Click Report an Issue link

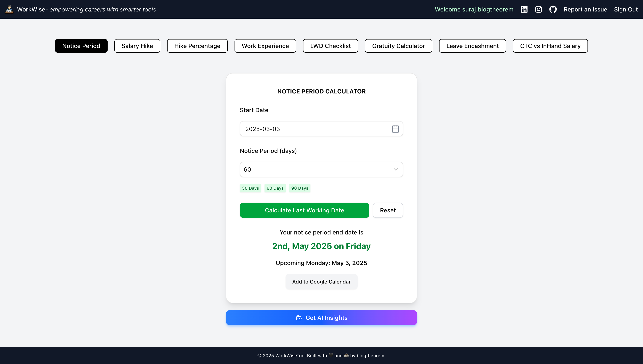click(585, 10)
